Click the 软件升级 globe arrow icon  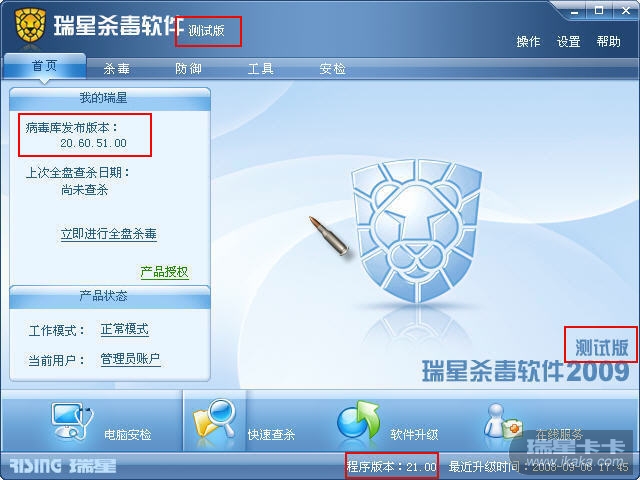[358, 420]
